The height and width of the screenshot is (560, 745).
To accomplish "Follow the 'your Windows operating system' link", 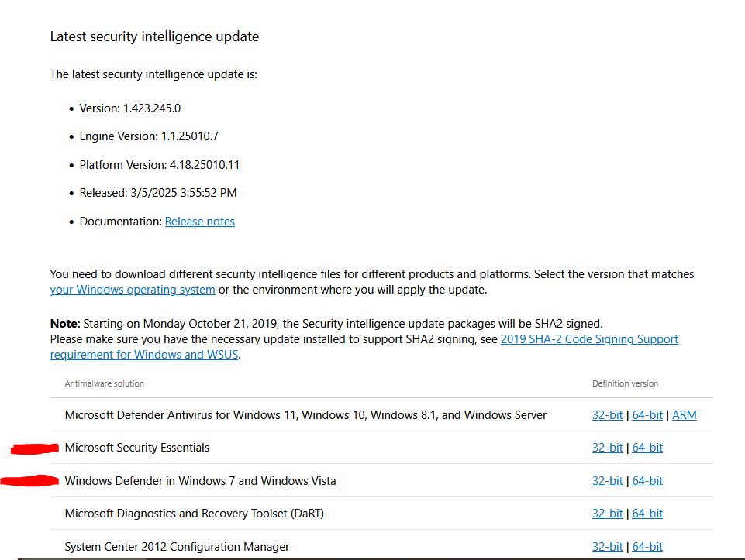I will click(133, 290).
